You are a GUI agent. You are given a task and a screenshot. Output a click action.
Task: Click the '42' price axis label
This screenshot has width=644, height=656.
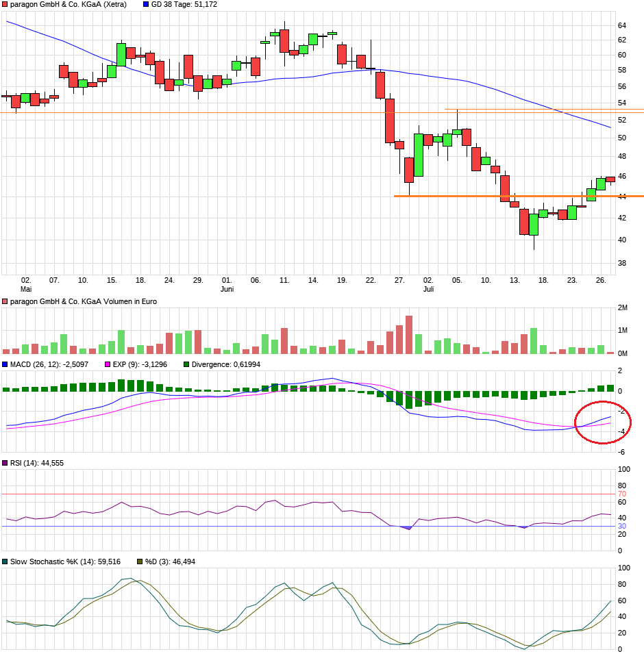tap(622, 218)
